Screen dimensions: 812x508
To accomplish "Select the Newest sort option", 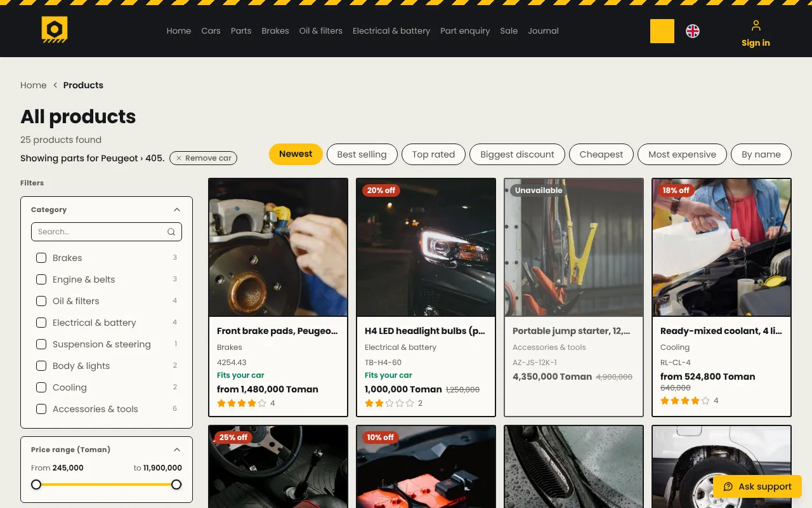I will (x=296, y=154).
